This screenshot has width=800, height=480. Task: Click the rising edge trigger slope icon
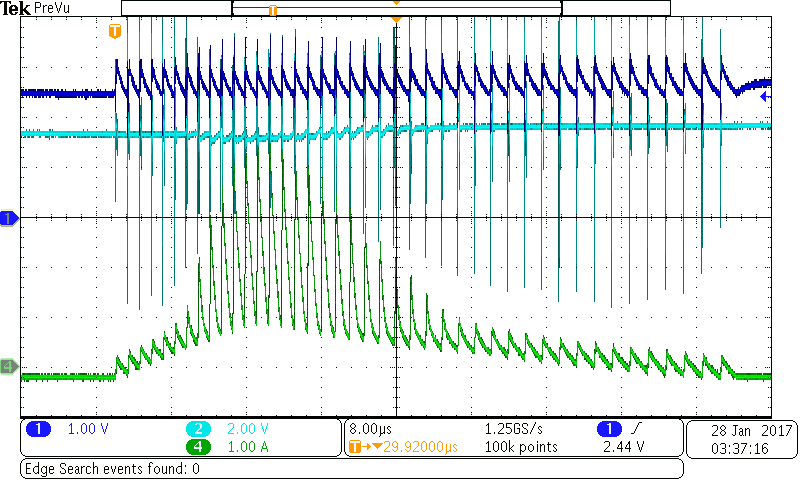637,428
